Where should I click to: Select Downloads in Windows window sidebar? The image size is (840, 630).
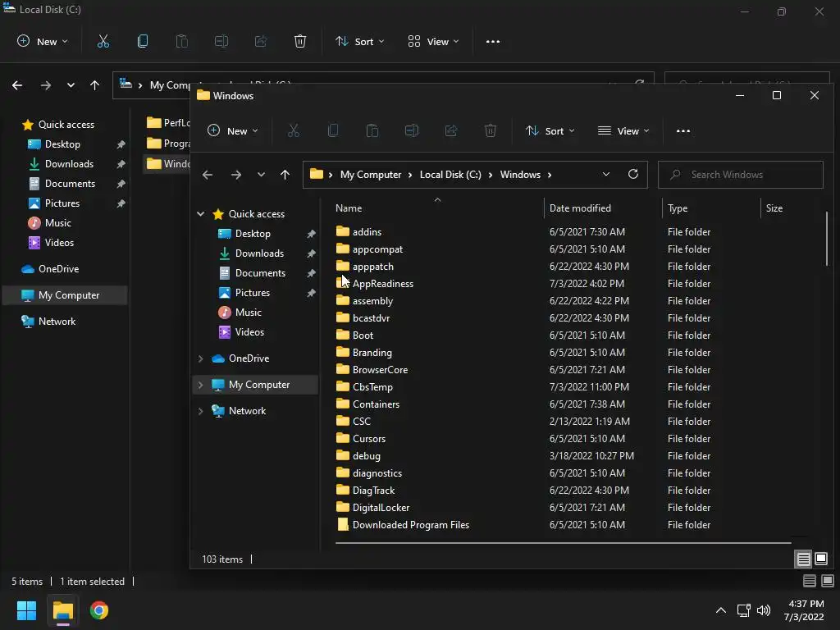259,253
